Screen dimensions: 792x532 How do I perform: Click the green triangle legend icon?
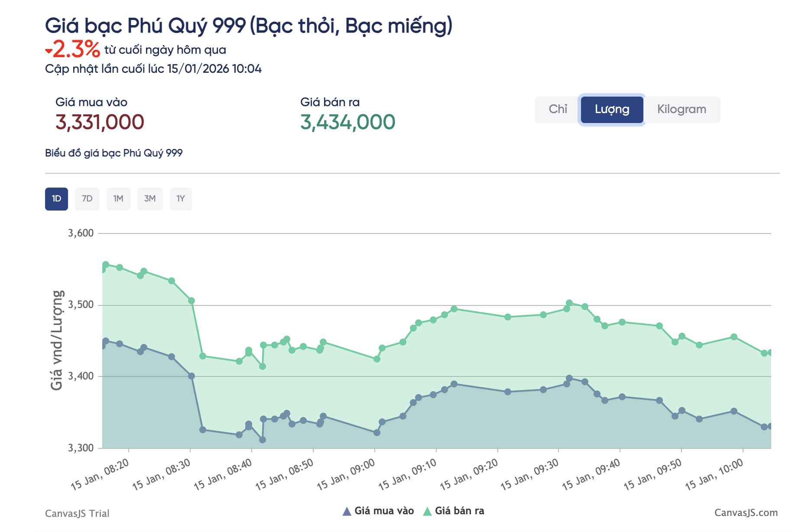(427, 511)
